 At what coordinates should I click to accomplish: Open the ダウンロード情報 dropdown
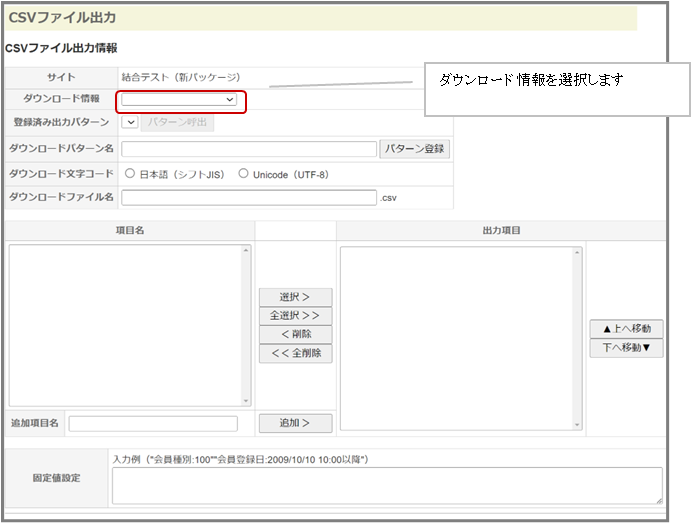pyautogui.click(x=180, y=99)
